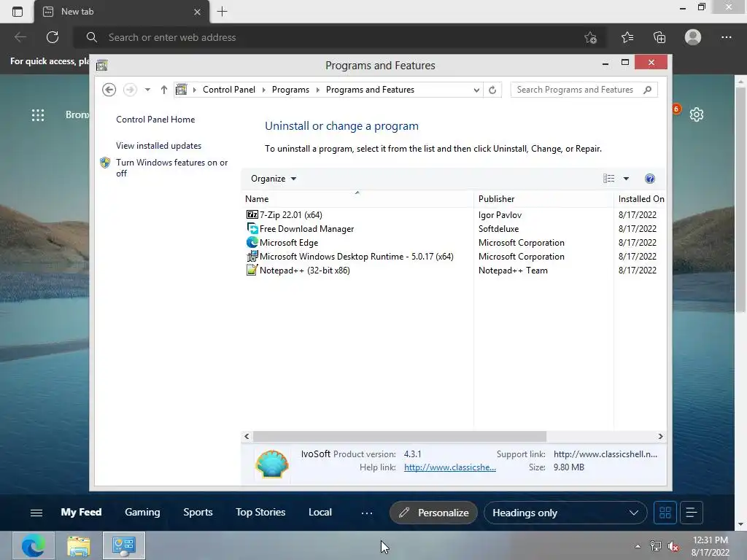The image size is (747, 560).
Task: Click Notepad++ Team publisher cell
Action: pyautogui.click(x=513, y=271)
